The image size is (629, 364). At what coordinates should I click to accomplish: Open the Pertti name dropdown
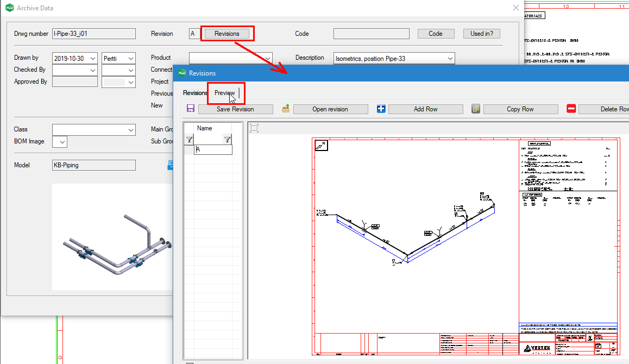130,58
